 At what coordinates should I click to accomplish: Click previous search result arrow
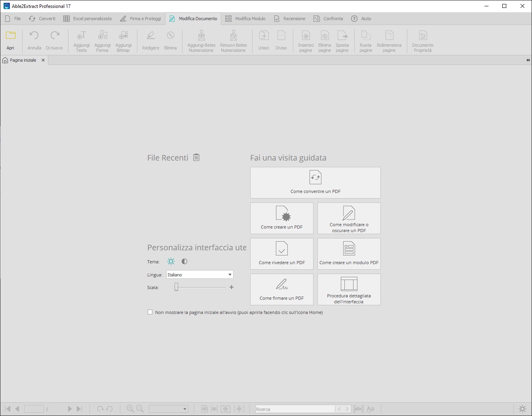click(339, 409)
